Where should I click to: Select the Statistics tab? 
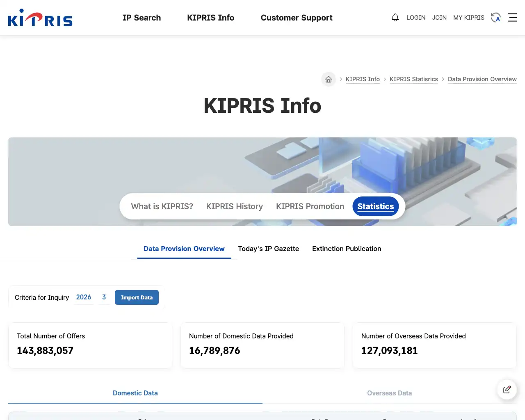click(376, 206)
